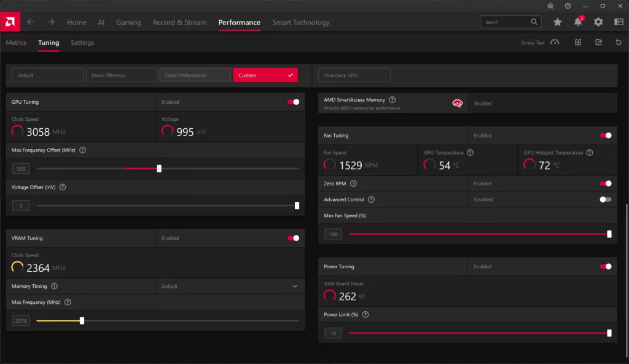The height and width of the screenshot is (364, 629).
Task: Disable the VRAM Tuning toggle
Action: click(x=293, y=238)
